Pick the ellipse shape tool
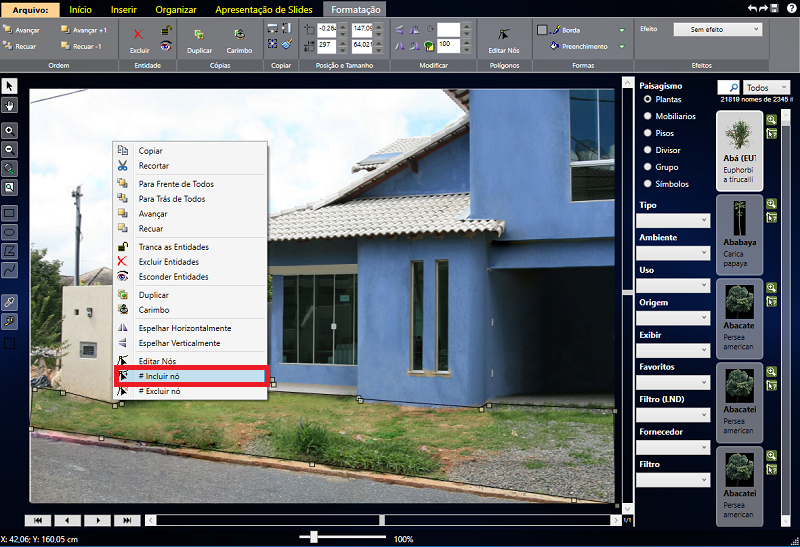The image size is (800, 547). (x=9, y=232)
